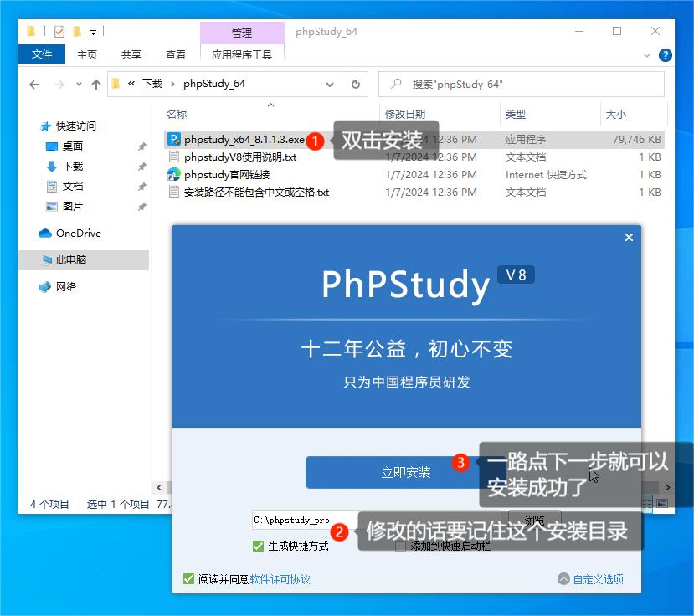Switch to the 主页 ribbon tab
Image resolution: width=694 pixels, height=616 pixels.
87,55
